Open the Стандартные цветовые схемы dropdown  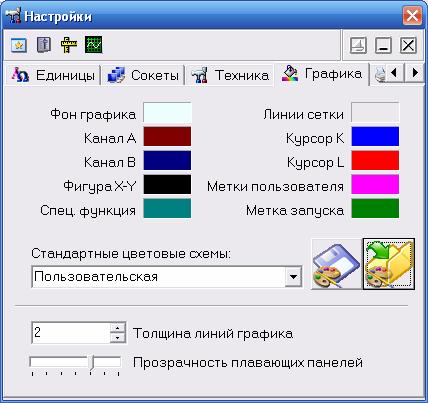click(293, 277)
